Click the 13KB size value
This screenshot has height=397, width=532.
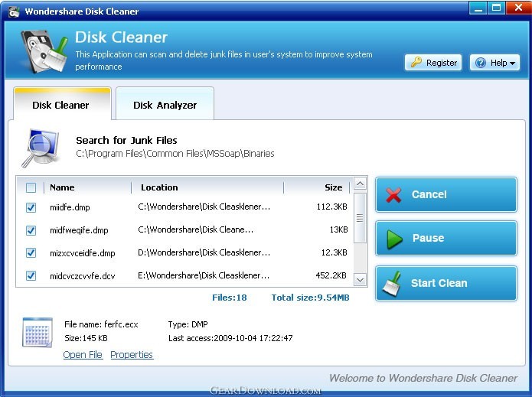pyautogui.click(x=338, y=229)
